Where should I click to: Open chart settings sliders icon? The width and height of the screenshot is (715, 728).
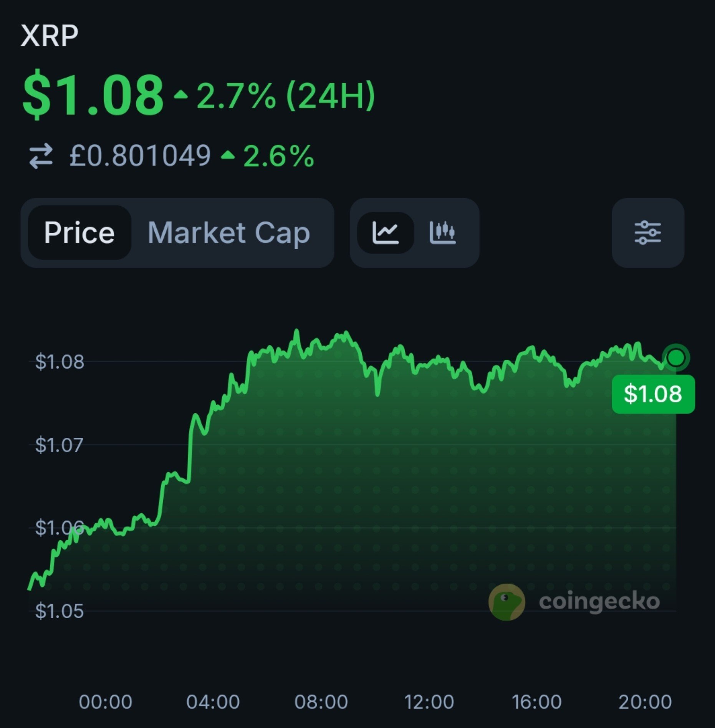648,233
